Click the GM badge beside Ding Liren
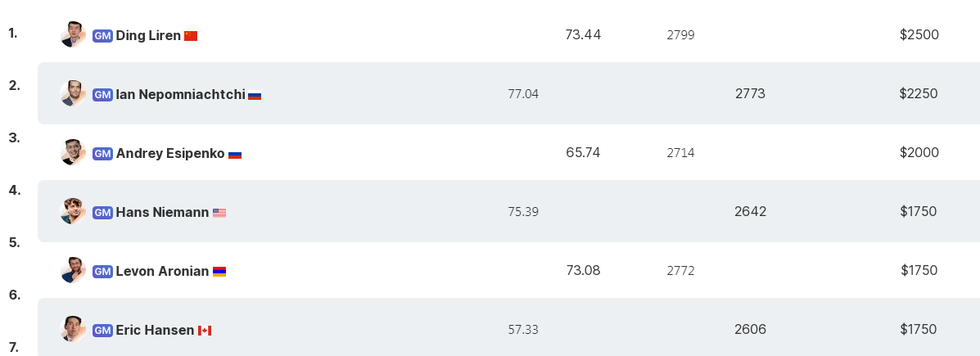 [x=102, y=36]
